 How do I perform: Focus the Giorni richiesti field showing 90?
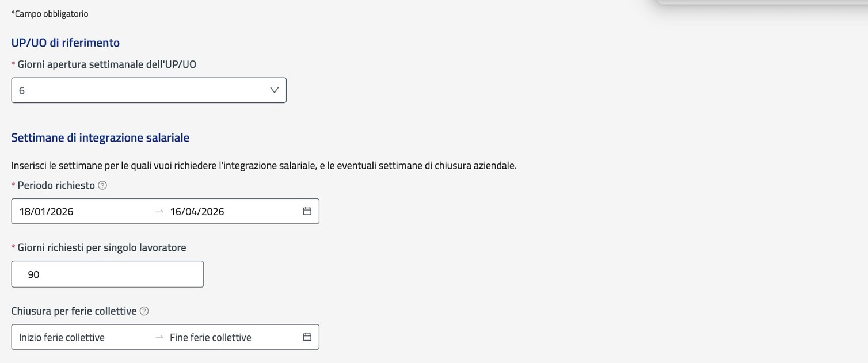pyautogui.click(x=107, y=274)
